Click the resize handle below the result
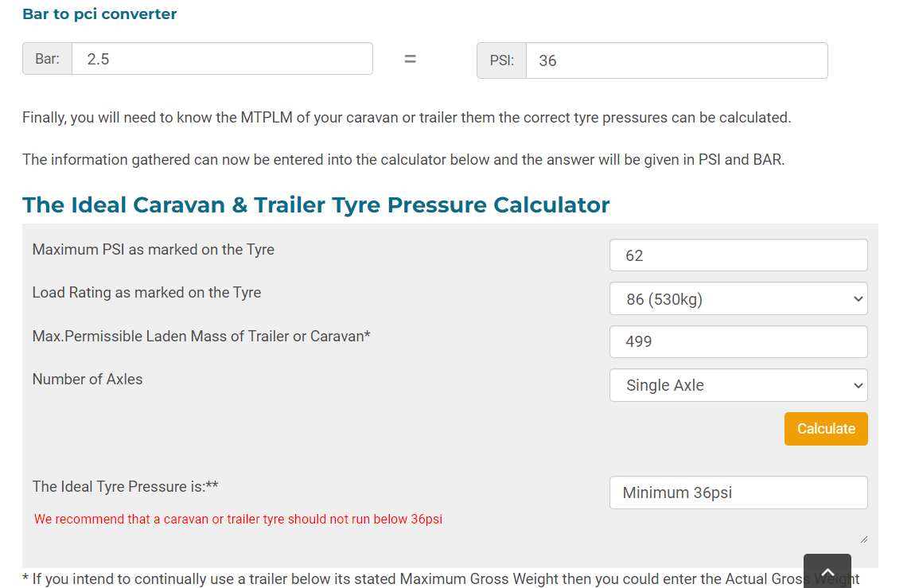Image resolution: width=915 pixels, height=588 pixels. (863, 539)
